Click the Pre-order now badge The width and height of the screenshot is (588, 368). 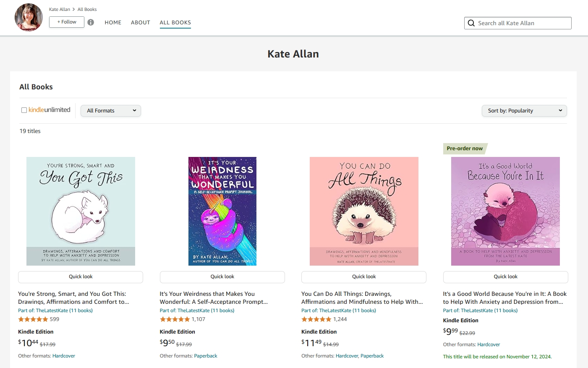click(x=465, y=149)
